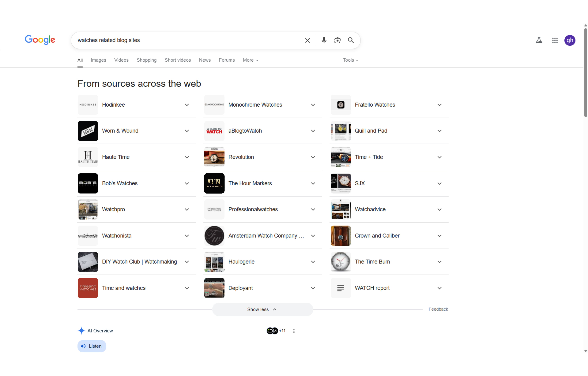Click the Hodinkee logo thumbnail

(88, 105)
